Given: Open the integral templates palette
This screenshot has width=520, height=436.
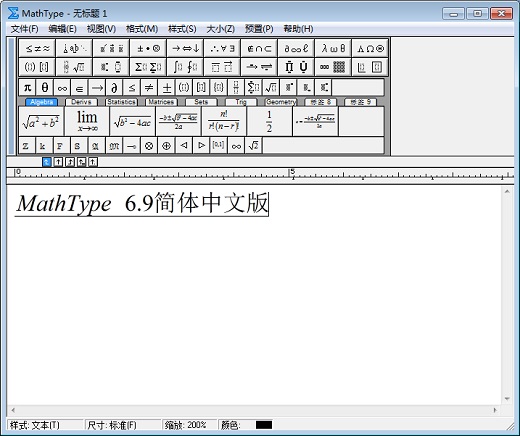Looking at the screenshot, I should point(185,67).
